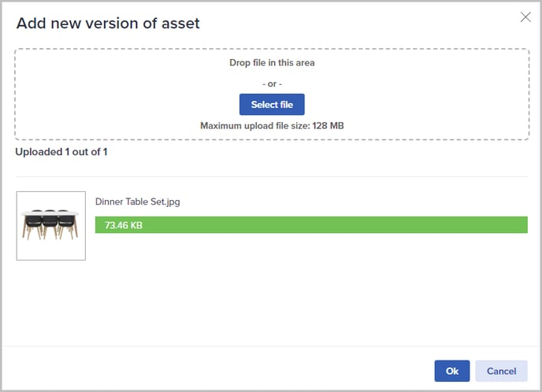Screen dimensions: 542x392
Task: Click the empty list area below the file
Action: pos(271,302)
